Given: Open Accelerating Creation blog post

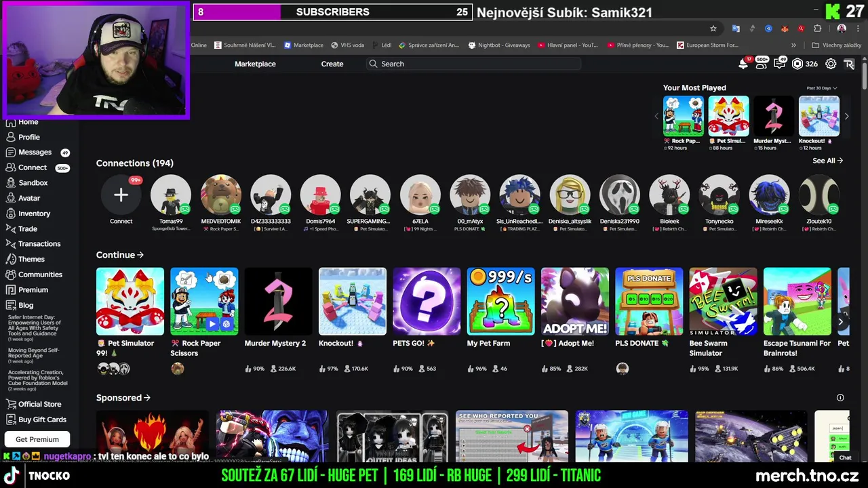Looking at the screenshot, I should coord(37,381).
